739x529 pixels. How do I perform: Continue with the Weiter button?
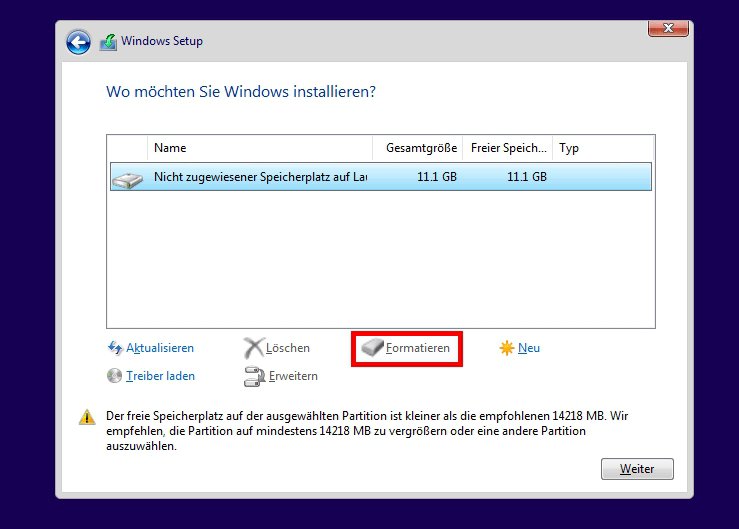click(637, 469)
